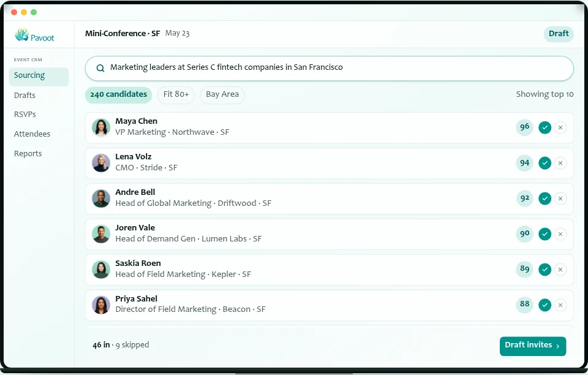This screenshot has height=375, width=588.
Task: Click Andre Bell's fit score 92
Action: tap(524, 198)
